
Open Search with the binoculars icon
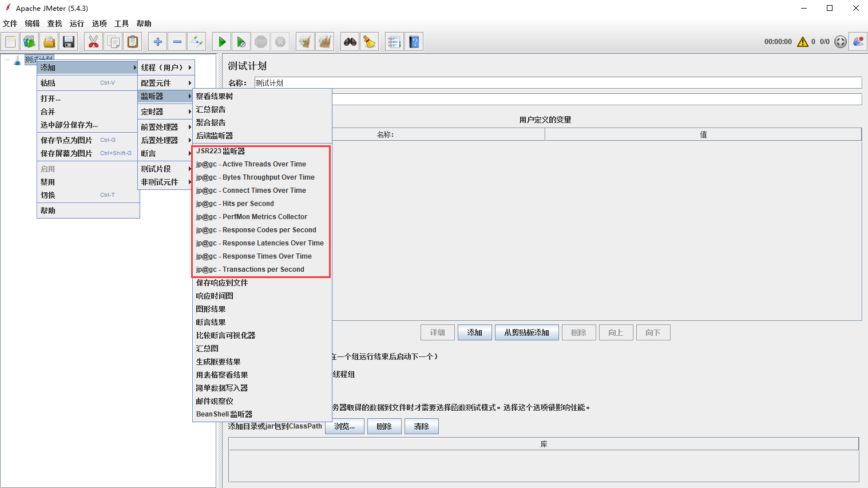point(350,42)
